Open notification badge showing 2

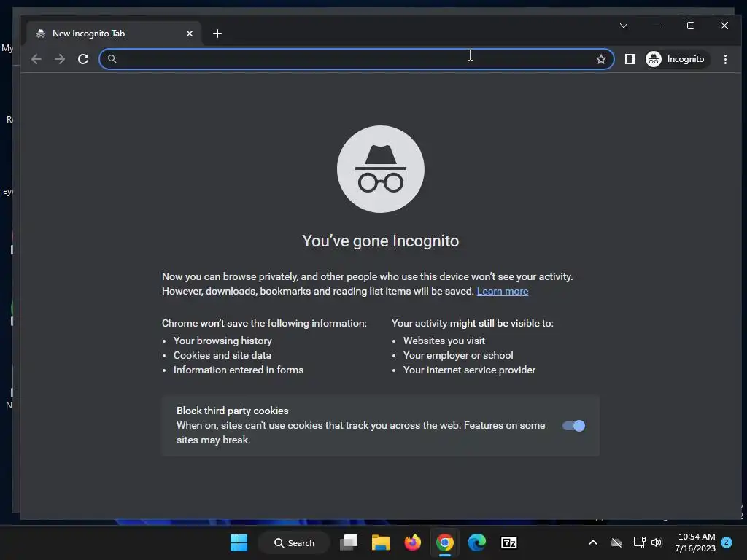727,542
